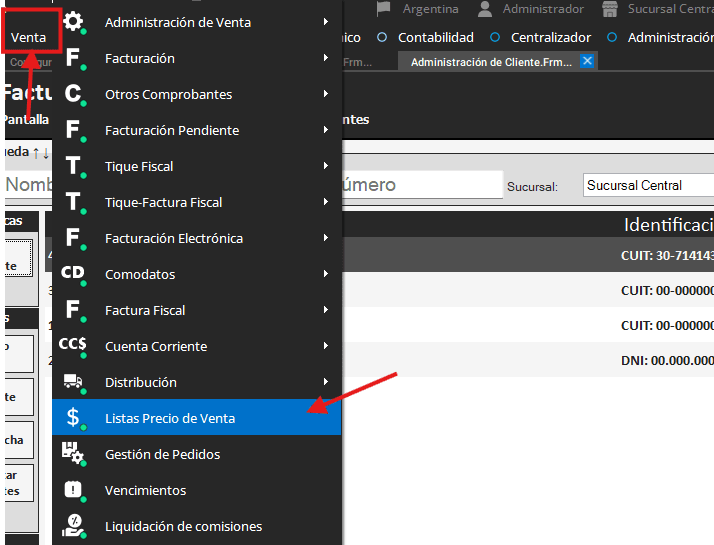This screenshot has height=545, width=714.
Task: Click the Número search input field
Action: coord(420,185)
